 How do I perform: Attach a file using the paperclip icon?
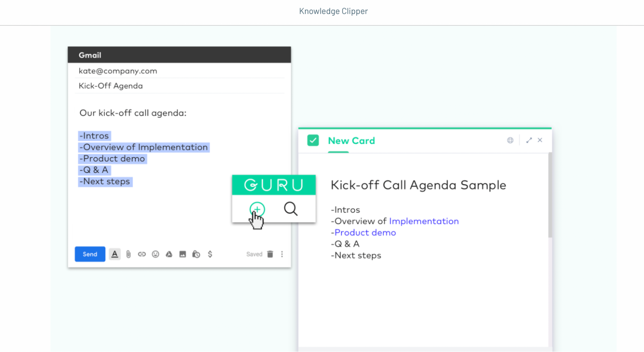[128, 254]
